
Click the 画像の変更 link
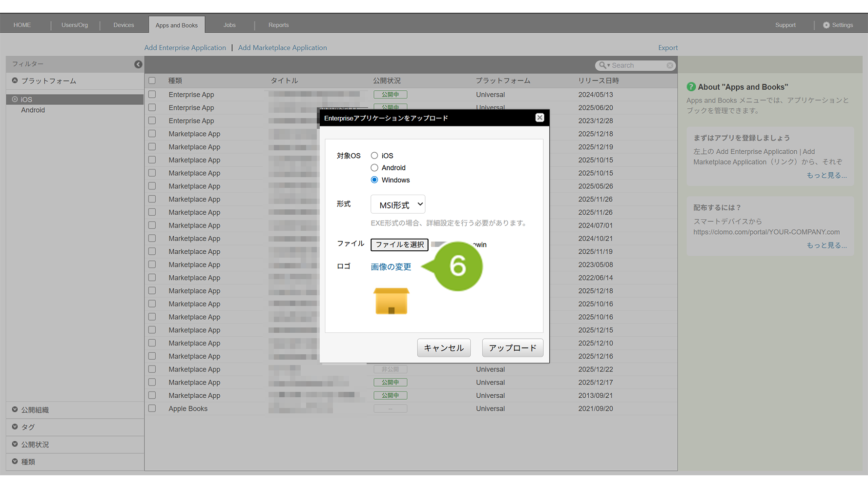(391, 267)
